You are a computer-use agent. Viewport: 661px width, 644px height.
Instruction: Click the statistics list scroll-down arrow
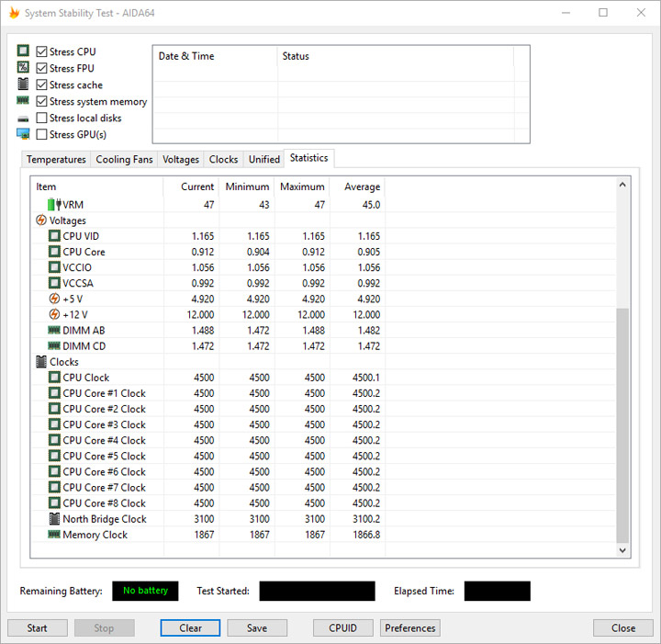622,550
